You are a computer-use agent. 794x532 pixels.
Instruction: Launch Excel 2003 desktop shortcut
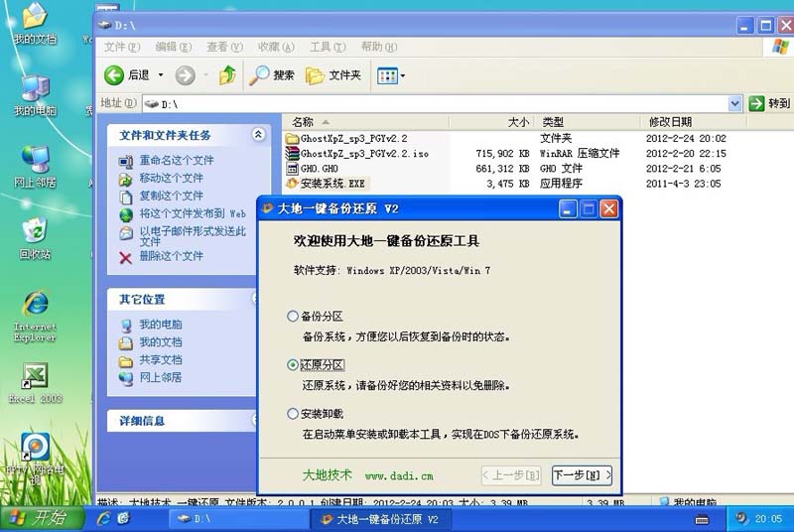[x=35, y=383]
